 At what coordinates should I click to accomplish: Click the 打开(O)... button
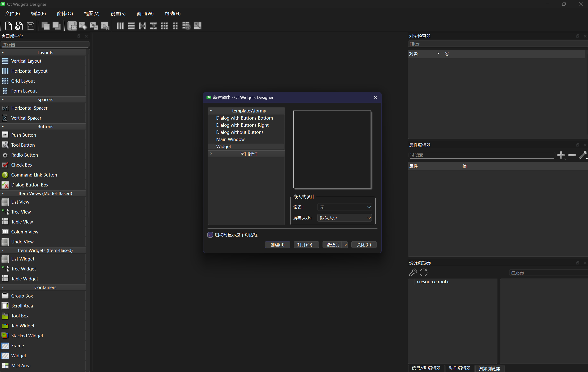(306, 245)
